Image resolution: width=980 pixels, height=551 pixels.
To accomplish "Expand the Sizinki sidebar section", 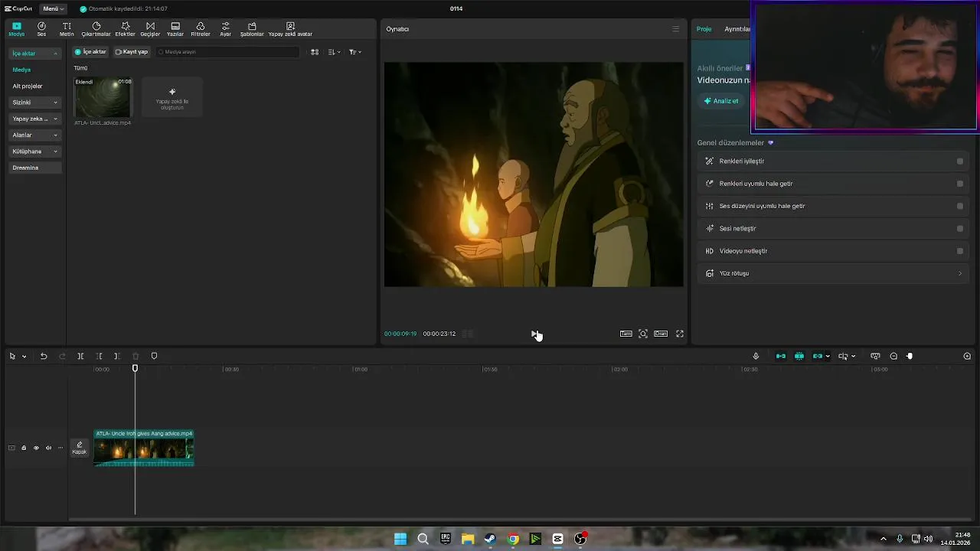I will [34, 103].
